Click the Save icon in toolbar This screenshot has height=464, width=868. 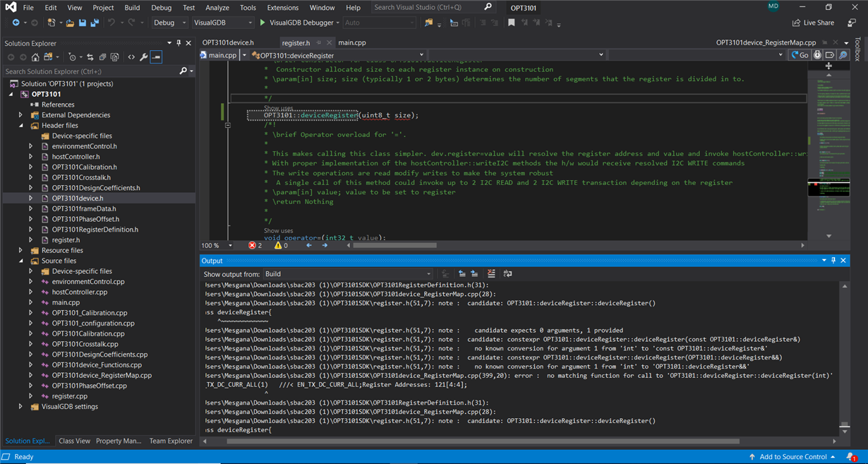click(82, 23)
